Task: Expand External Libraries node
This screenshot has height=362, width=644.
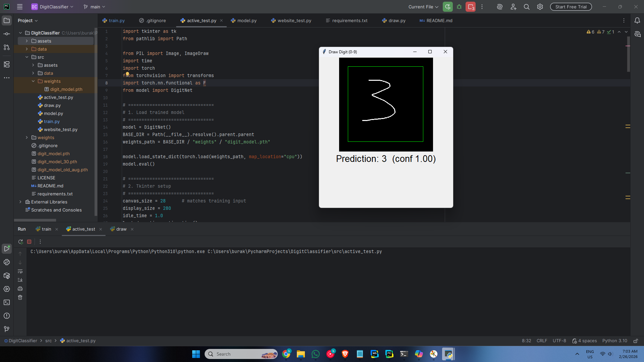Action: 20,202
